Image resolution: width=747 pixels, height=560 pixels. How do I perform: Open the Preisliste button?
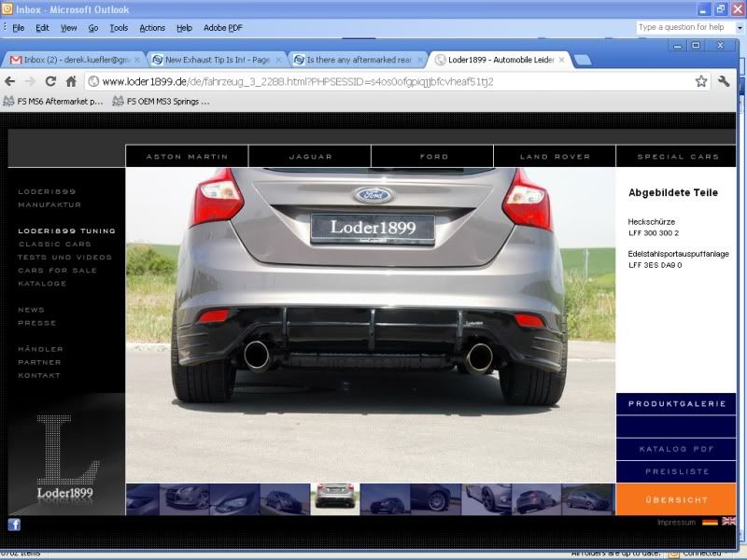tap(676, 472)
